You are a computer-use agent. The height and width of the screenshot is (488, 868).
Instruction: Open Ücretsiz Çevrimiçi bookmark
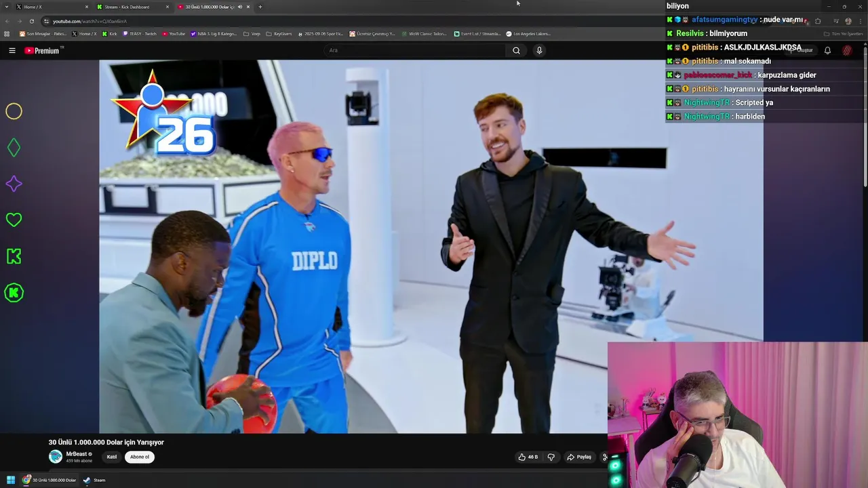(372, 33)
